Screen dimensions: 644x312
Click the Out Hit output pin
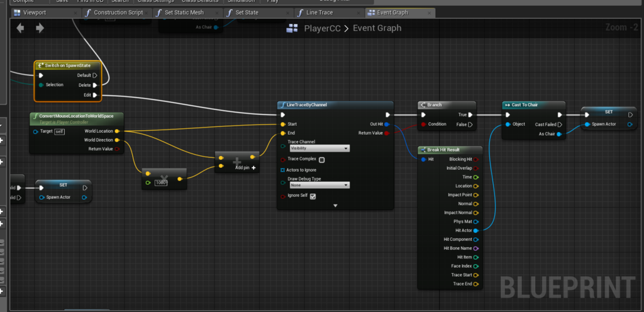tap(387, 125)
